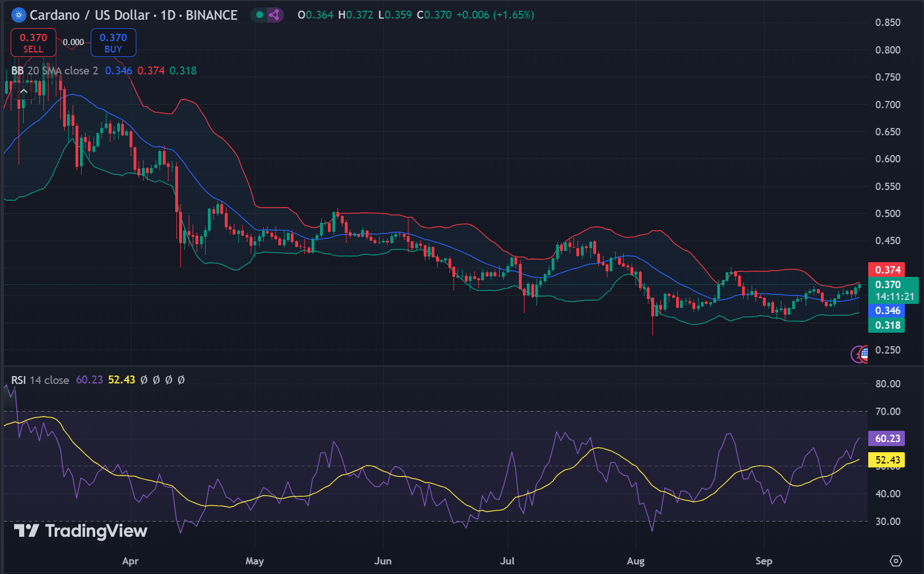
Task: Click the 0.250 price scale label
Action: (888, 350)
